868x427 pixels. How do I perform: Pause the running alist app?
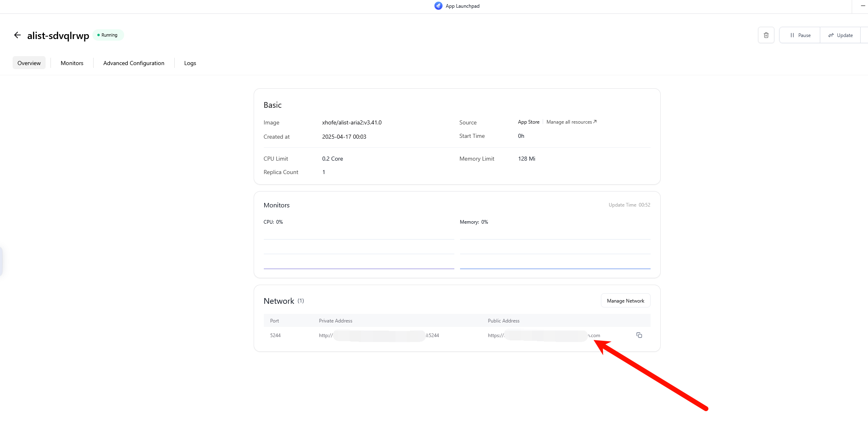coord(800,35)
